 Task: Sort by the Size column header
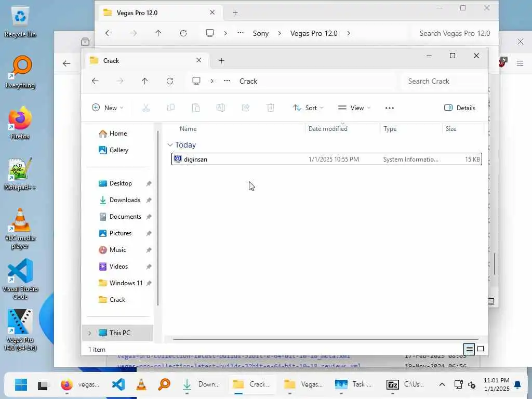point(451,129)
